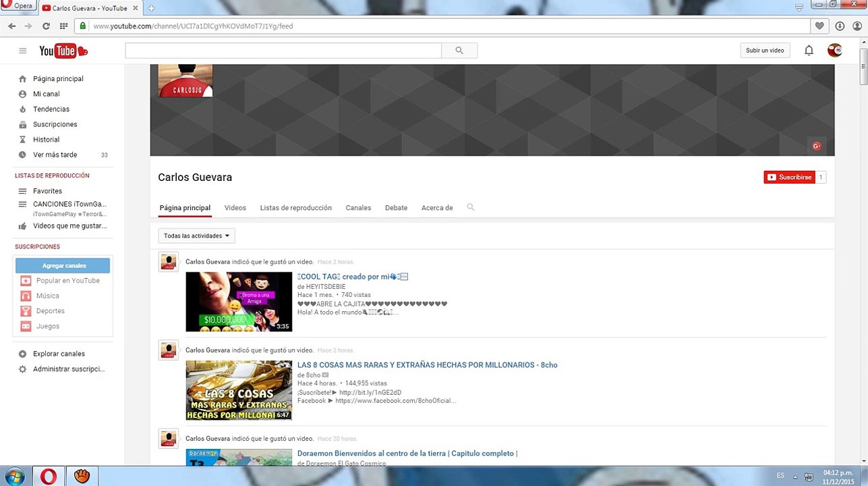The width and height of the screenshot is (868, 486).
Task: Click the orange taskbar application icon
Action: pyautogui.click(x=82, y=477)
